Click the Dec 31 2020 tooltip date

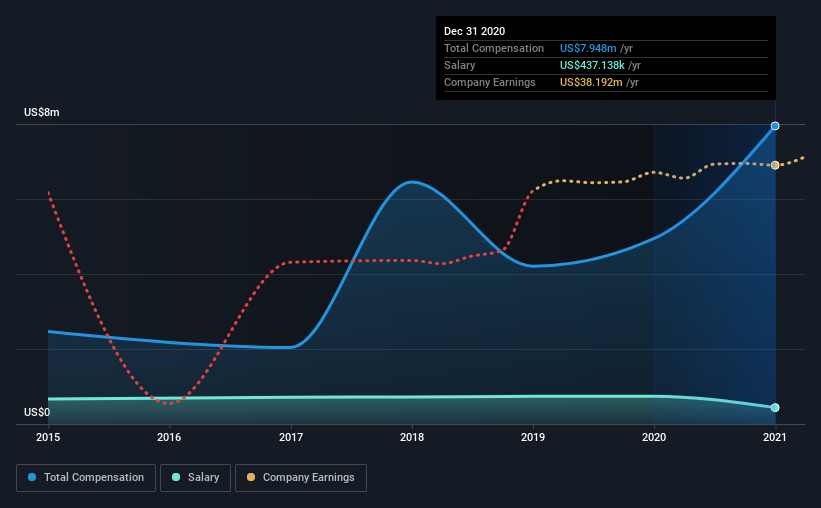pos(474,31)
